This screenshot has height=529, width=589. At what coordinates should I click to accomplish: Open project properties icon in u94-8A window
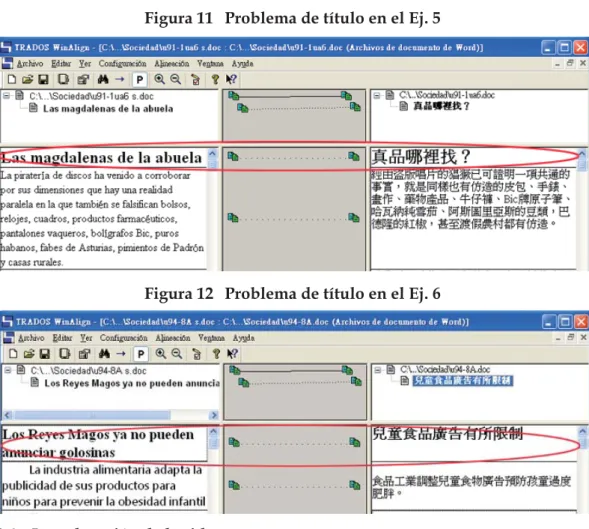coord(84,354)
